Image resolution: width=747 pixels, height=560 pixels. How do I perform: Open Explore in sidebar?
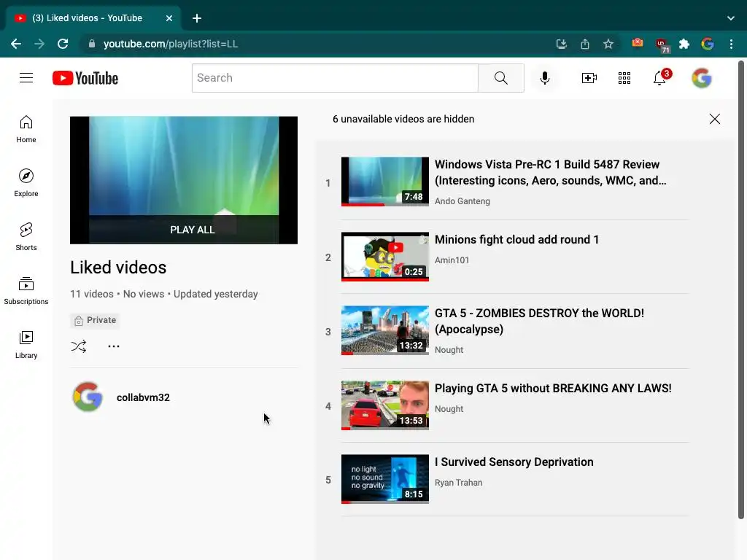coord(26,183)
